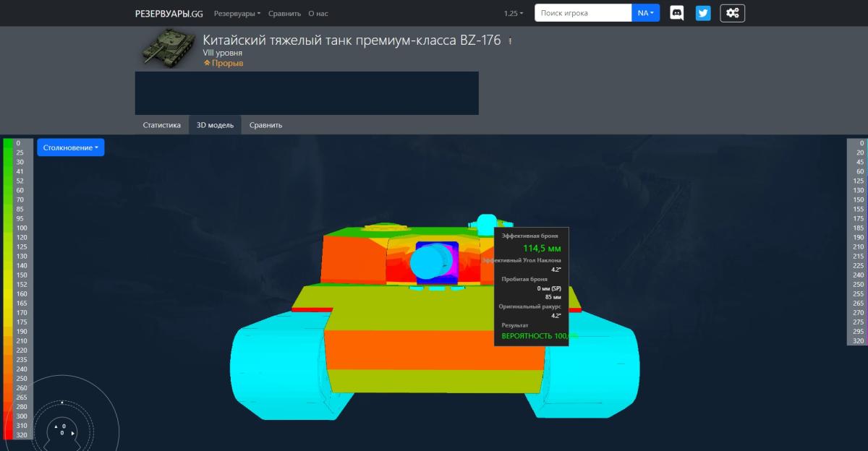The width and height of the screenshot is (868, 451).
Task: Click the 185 entry in the right legend
Action: coord(857,228)
